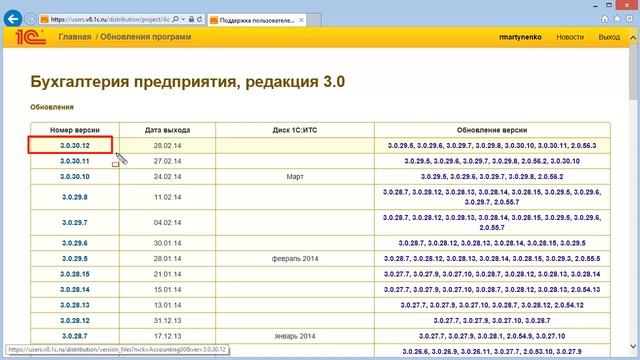640x360 pixels.
Task: Click the site favicon in address bar
Action: [x=44, y=19]
